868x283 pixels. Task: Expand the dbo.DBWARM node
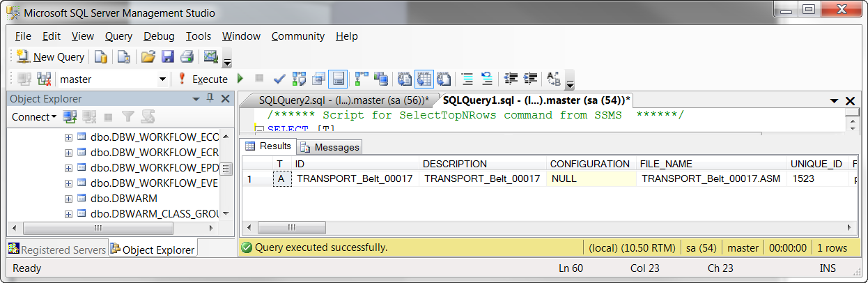click(68, 199)
